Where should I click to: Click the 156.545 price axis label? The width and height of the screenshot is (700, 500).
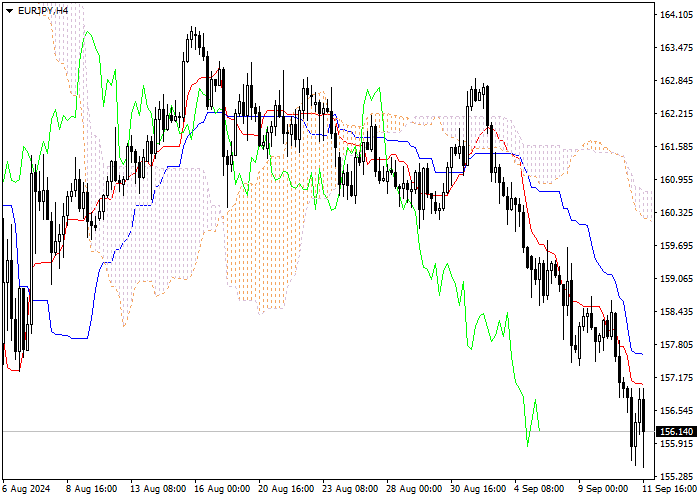tap(676, 411)
